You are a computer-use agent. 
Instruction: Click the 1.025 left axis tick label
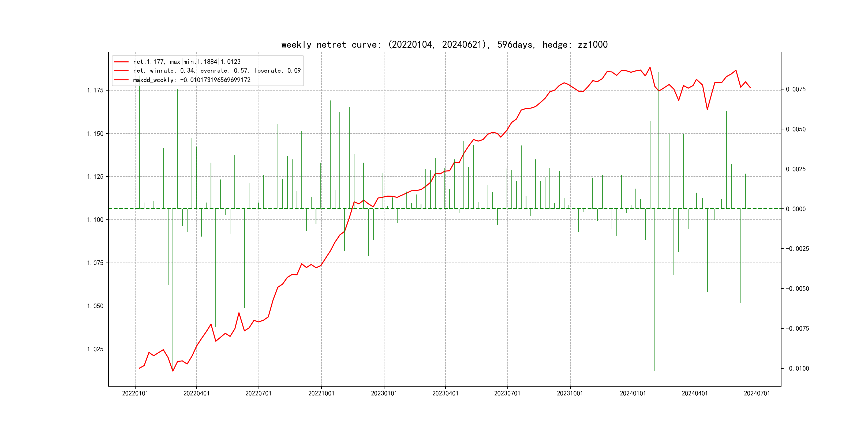[x=95, y=349]
